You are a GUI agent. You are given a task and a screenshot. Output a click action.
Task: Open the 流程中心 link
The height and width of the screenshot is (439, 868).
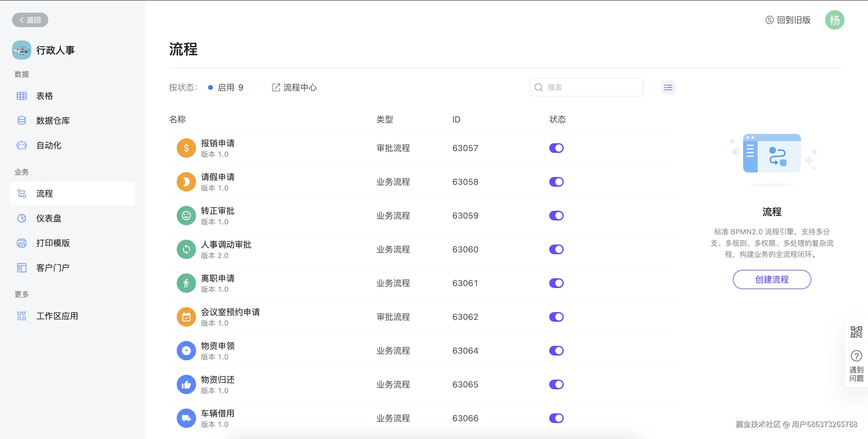point(294,88)
